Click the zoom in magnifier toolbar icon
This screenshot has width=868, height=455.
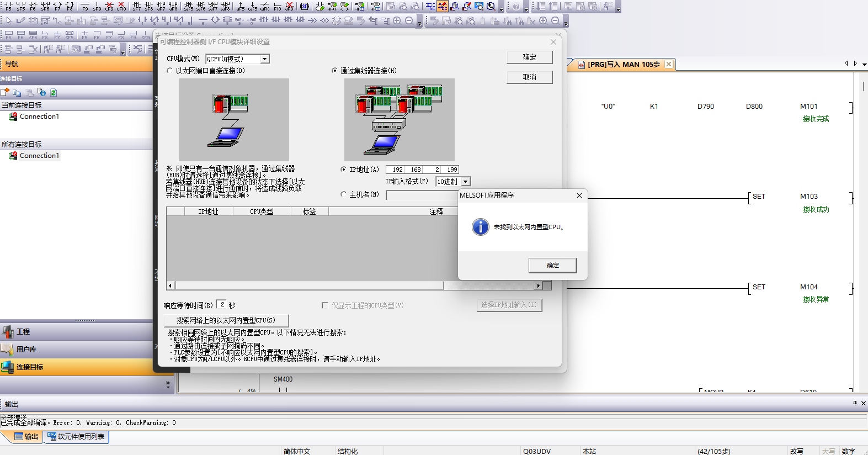pos(543,21)
